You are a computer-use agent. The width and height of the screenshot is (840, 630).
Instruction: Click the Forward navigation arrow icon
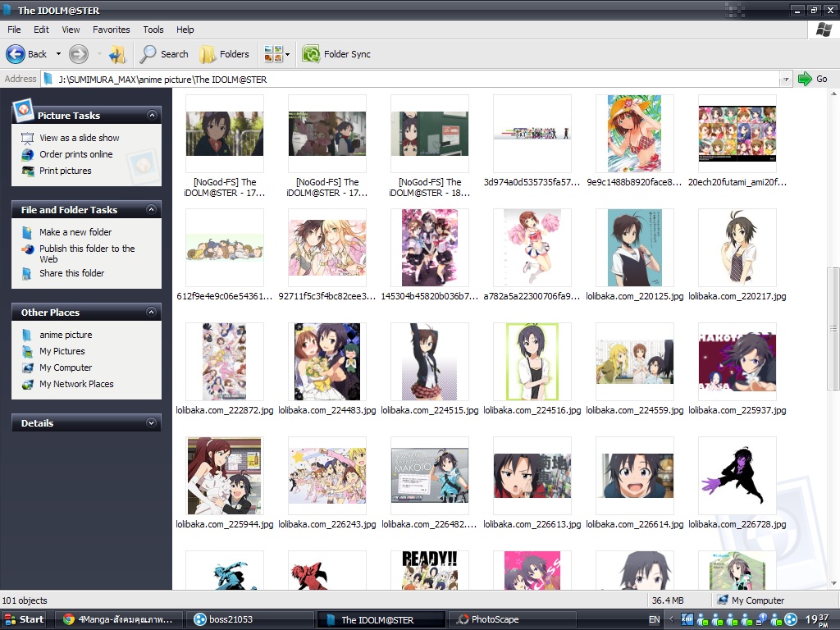pyautogui.click(x=79, y=54)
